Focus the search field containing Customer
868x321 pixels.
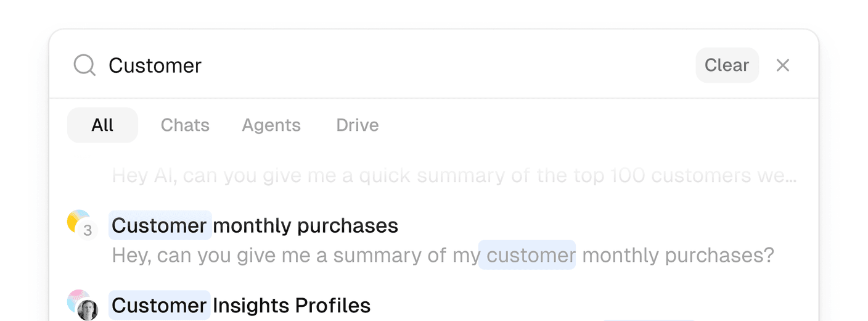coord(395,65)
